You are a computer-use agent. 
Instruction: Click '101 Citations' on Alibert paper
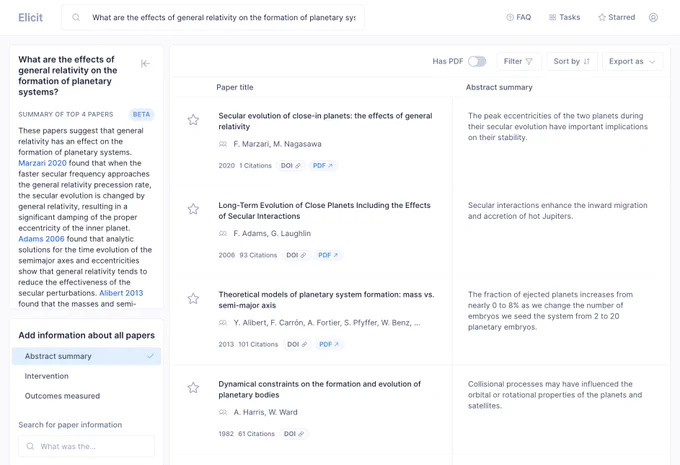tap(258, 344)
